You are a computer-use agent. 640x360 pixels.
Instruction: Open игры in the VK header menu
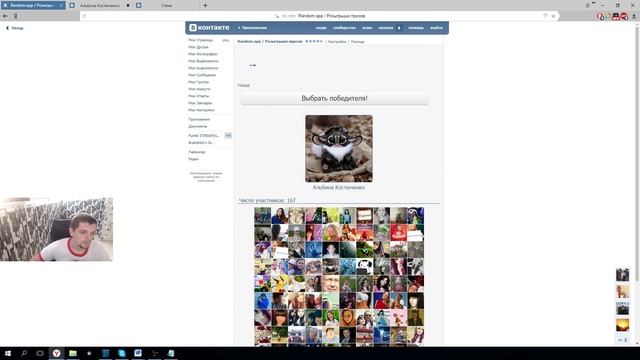coord(367,28)
